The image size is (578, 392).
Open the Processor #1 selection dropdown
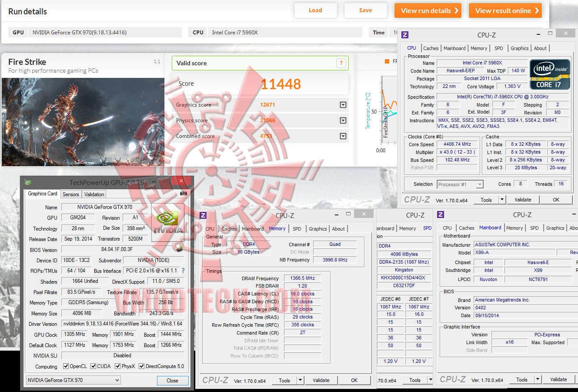(x=460, y=184)
